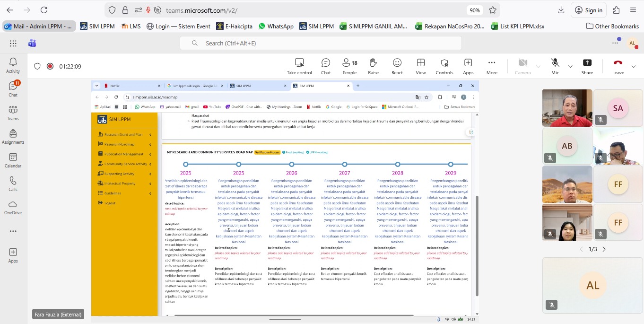Open the Chat panel in meeting toolbar
This screenshot has height=324, width=644.
(x=326, y=66)
